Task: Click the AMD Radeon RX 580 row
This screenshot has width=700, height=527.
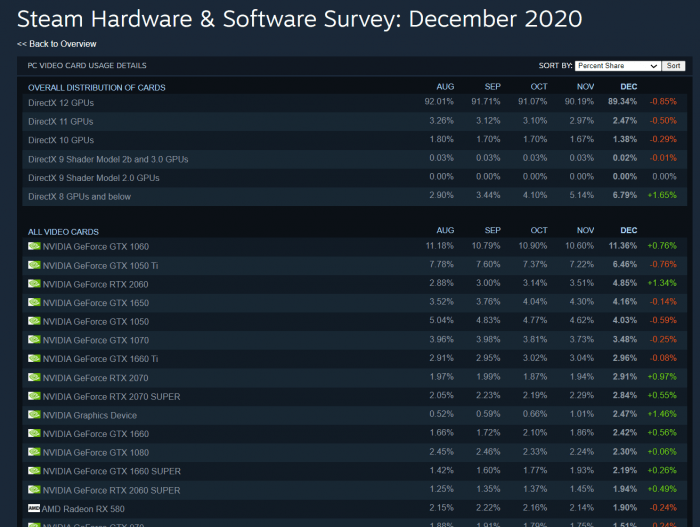Action: pyautogui.click(x=354, y=508)
